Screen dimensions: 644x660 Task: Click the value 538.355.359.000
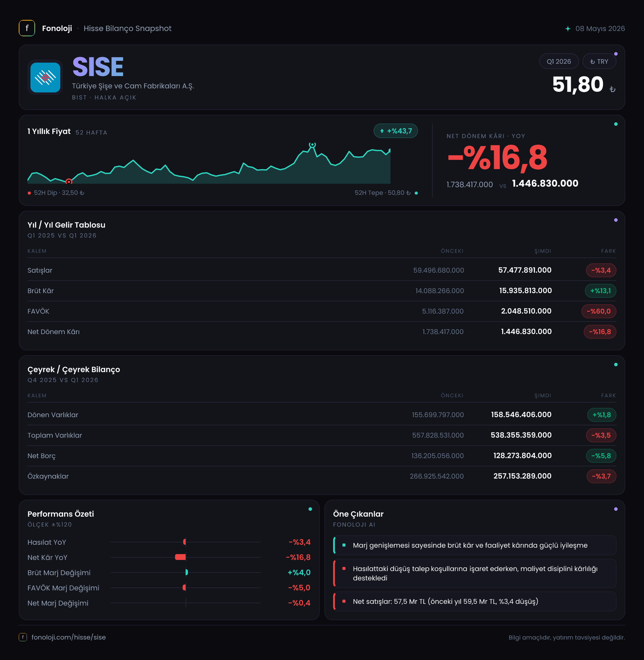click(x=521, y=435)
